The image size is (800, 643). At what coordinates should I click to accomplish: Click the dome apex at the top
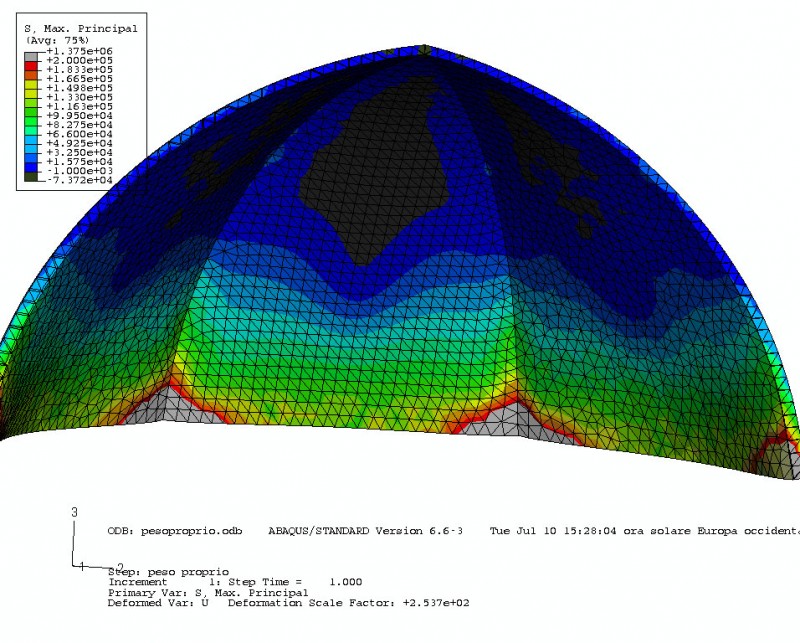[425, 48]
